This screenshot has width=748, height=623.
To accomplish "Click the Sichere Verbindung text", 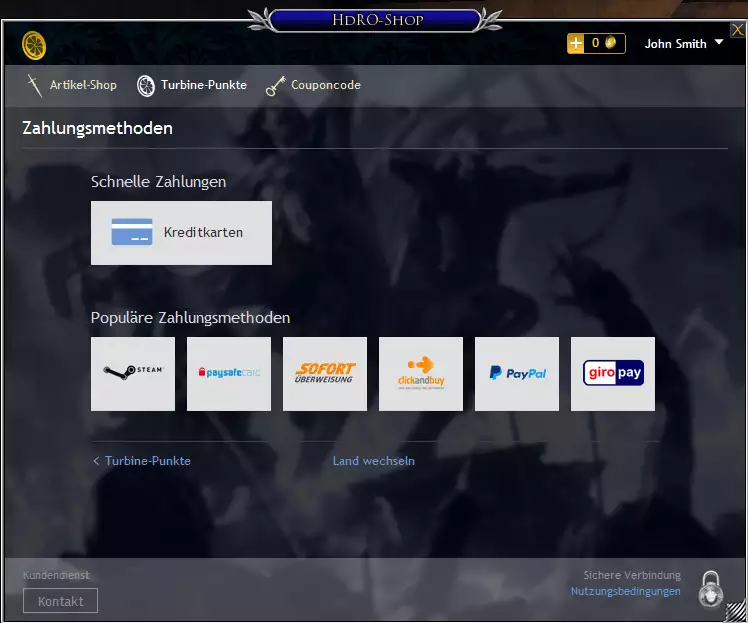I will click(x=632, y=575).
